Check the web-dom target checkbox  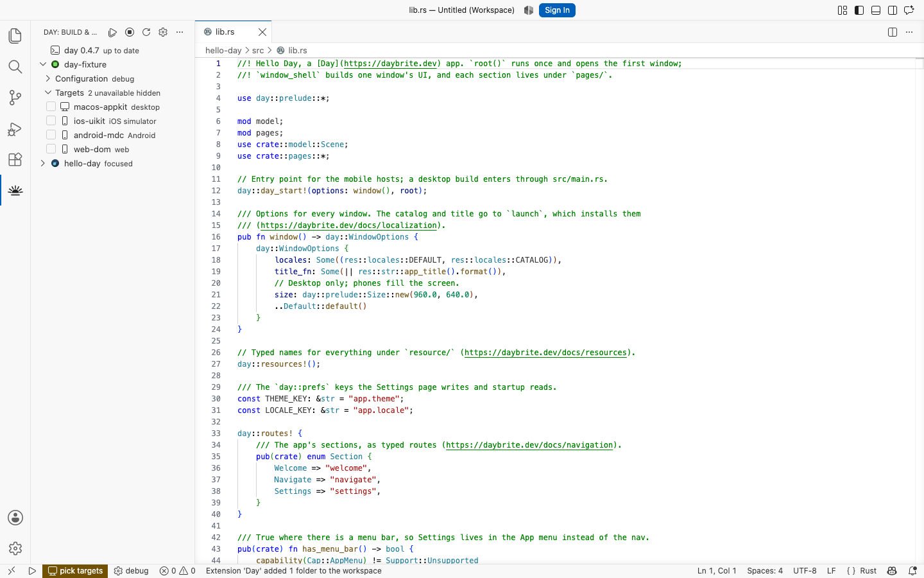point(51,149)
